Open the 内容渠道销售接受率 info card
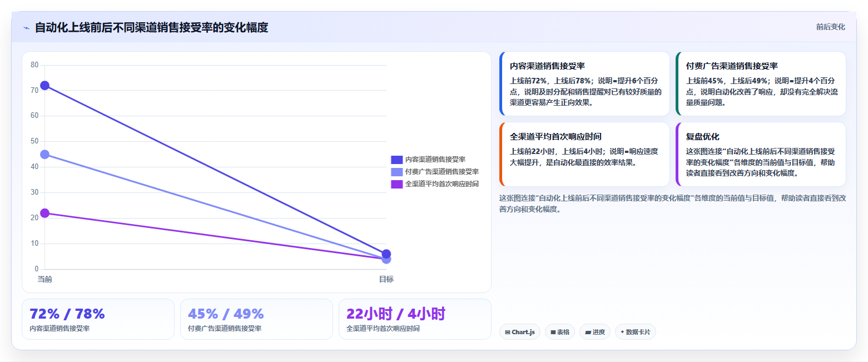This screenshot has height=362, width=868. pos(585,83)
